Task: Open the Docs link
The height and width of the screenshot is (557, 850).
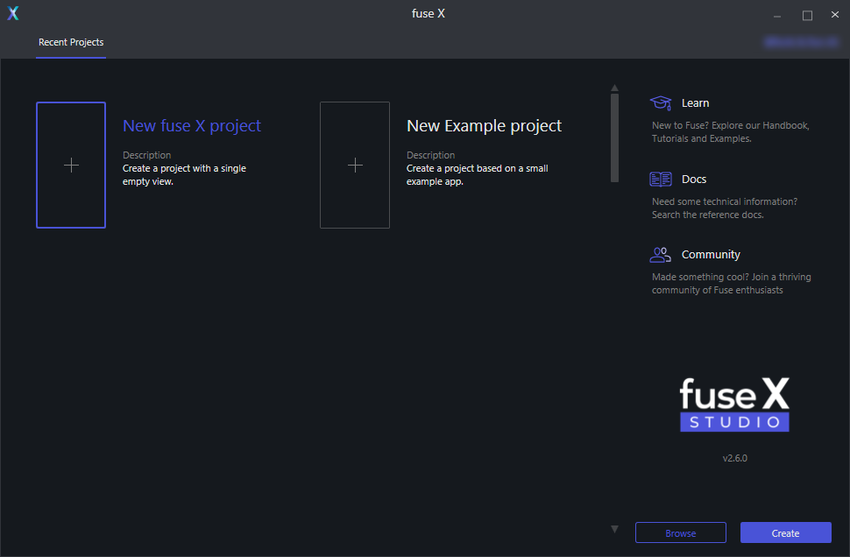Action: [x=694, y=179]
